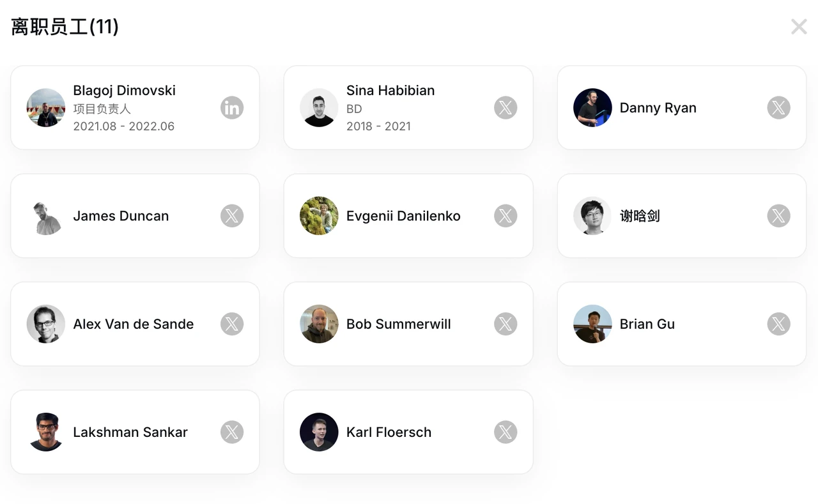The width and height of the screenshot is (818, 504).
Task: Open 谢晗剑's X profile
Action: [x=778, y=215]
